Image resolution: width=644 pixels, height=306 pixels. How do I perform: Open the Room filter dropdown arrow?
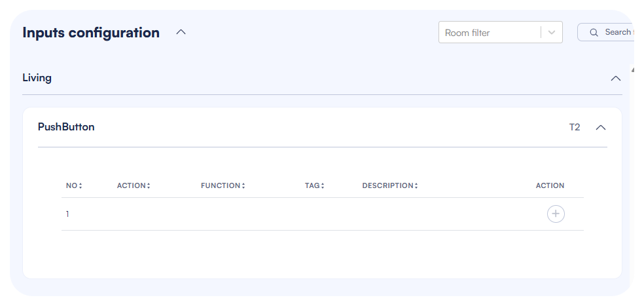[x=552, y=32]
